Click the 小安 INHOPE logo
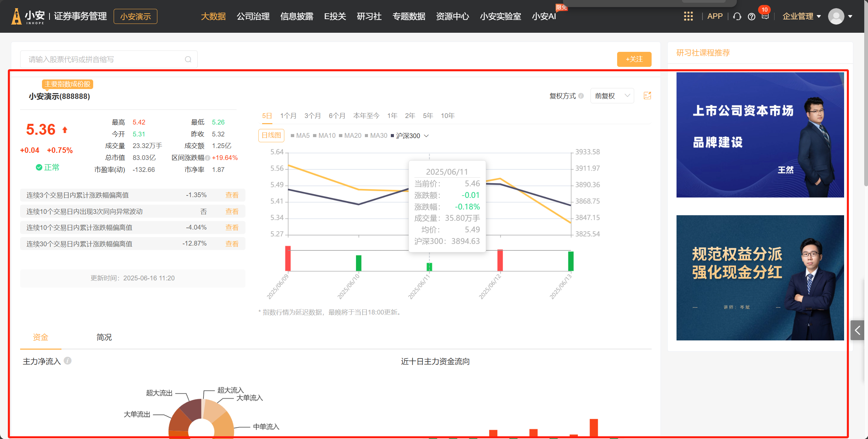This screenshot has height=439, width=868. pyautogui.click(x=28, y=16)
